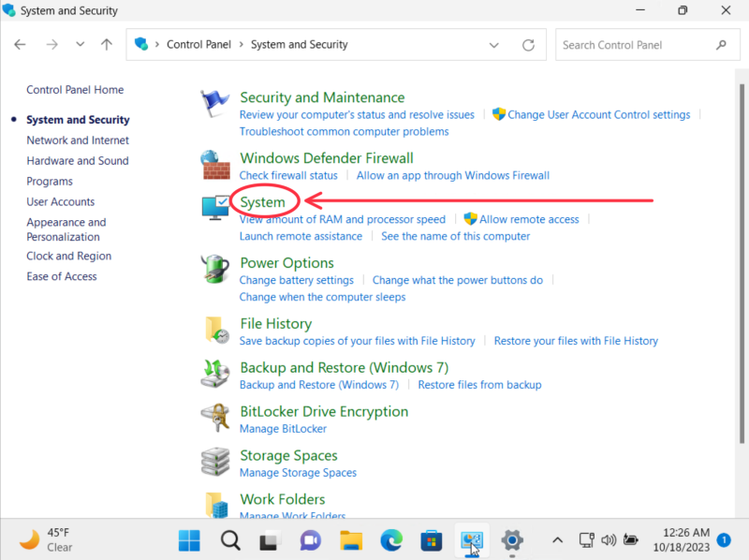Viewport: 749px width, 560px height.
Task: Open the weather widget showing 45°F Clear
Action: [45, 540]
